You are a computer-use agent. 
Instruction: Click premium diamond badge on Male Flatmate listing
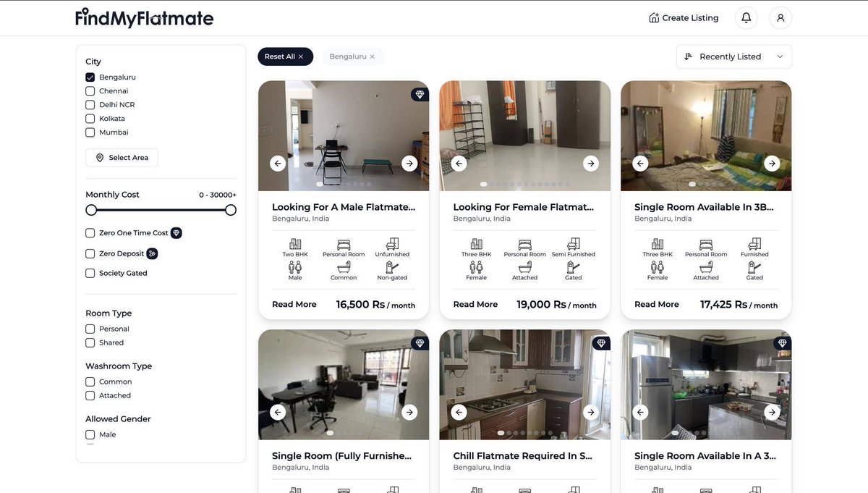pos(420,95)
